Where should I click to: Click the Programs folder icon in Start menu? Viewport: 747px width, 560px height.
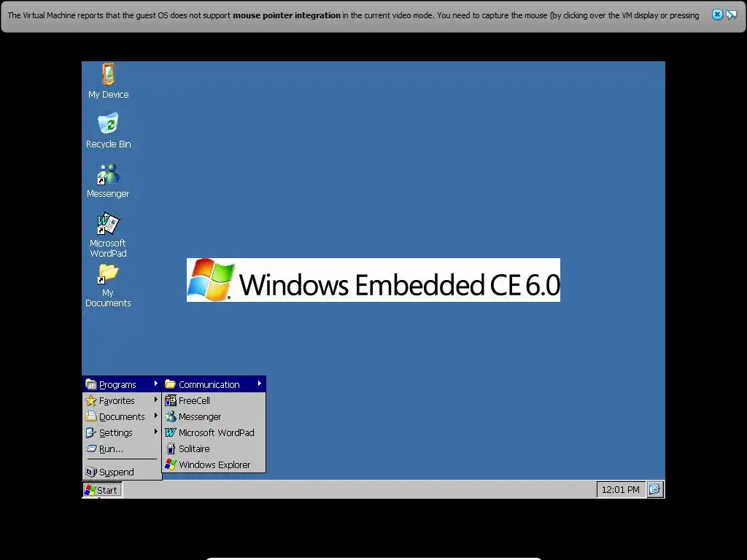[x=91, y=384]
